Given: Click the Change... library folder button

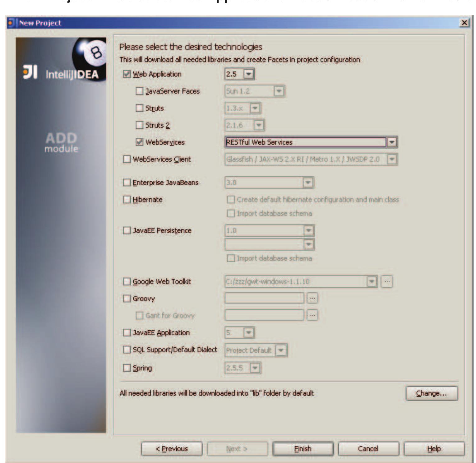Looking at the screenshot, I should click(432, 393).
